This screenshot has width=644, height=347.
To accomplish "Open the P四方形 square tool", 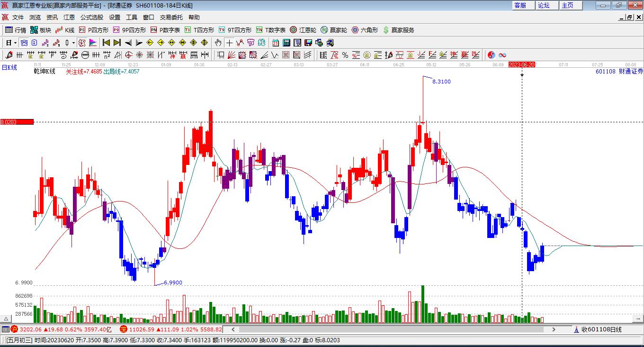I will pos(93,30).
